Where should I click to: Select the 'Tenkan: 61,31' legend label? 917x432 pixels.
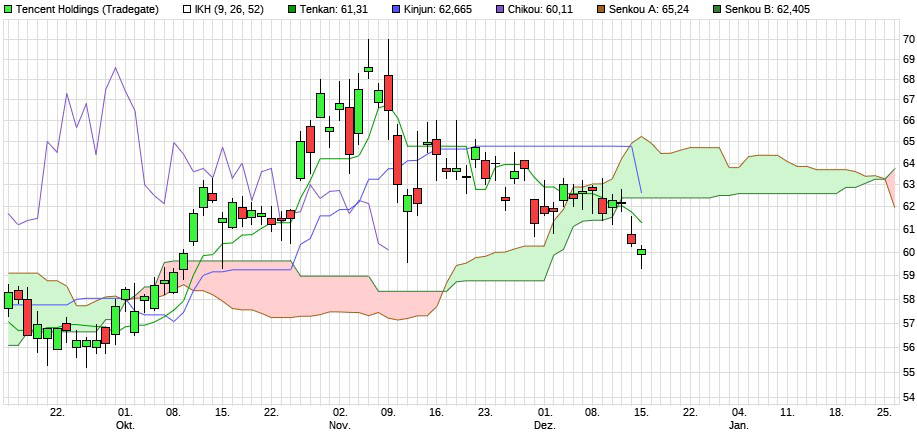pyautogui.click(x=333, y=9)
